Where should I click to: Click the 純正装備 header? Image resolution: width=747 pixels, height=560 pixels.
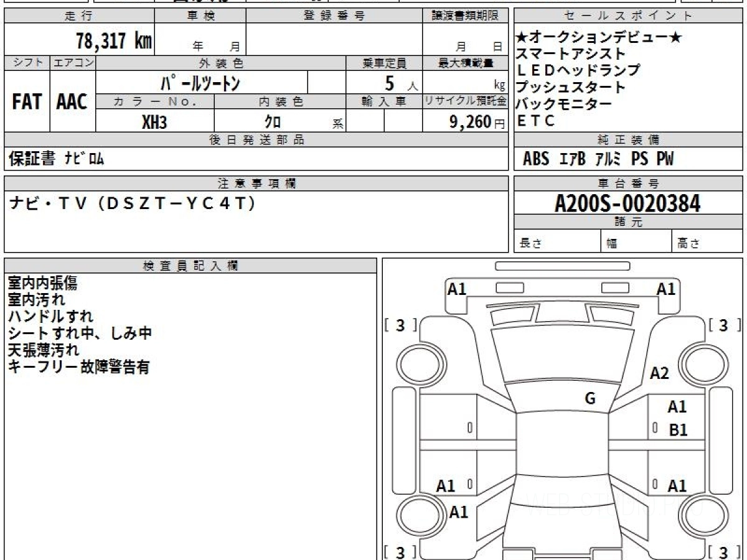point(628,139)
